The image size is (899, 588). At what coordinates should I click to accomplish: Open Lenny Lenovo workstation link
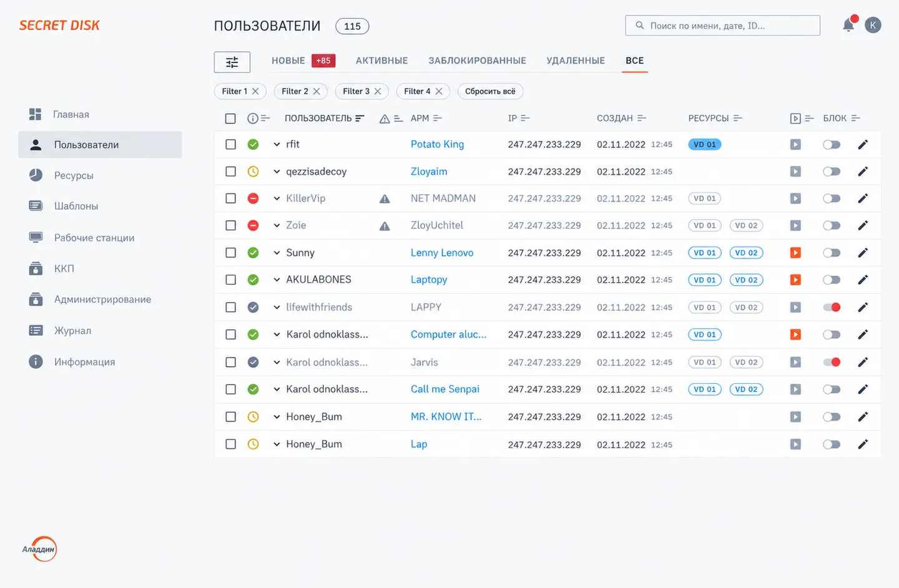coord(442,253)
